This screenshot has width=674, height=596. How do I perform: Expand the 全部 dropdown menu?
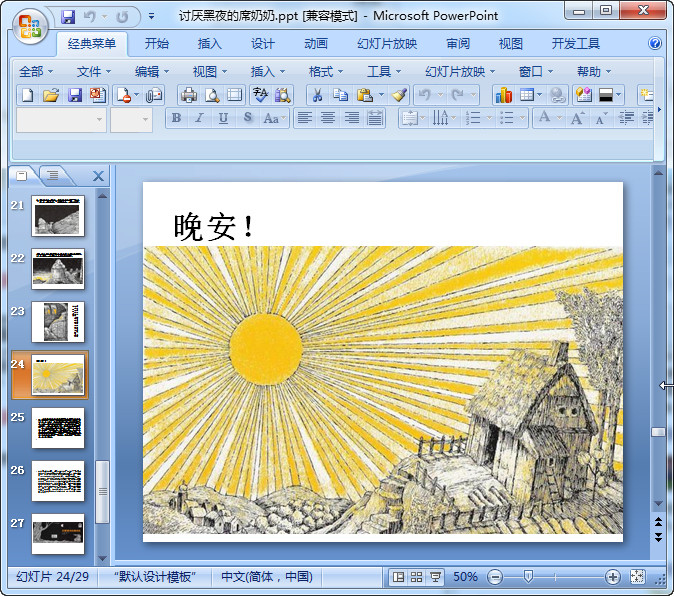[36, 71]
